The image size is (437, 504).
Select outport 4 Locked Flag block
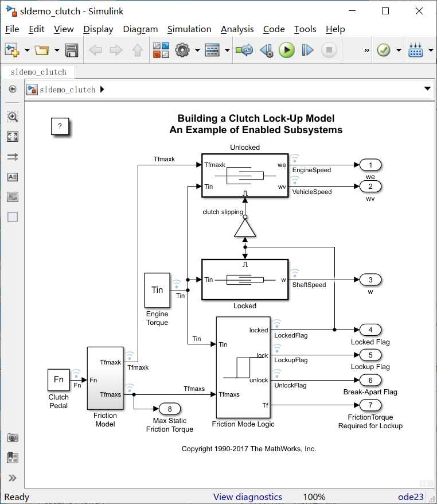coord(370,330)
